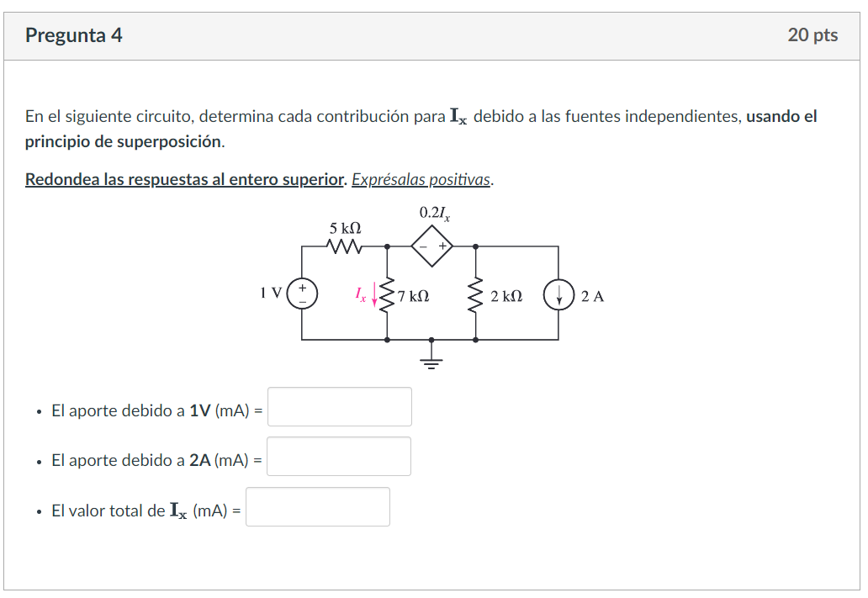Click the Pregunta 4 header
868x598 pixels.
pos(74,35)
